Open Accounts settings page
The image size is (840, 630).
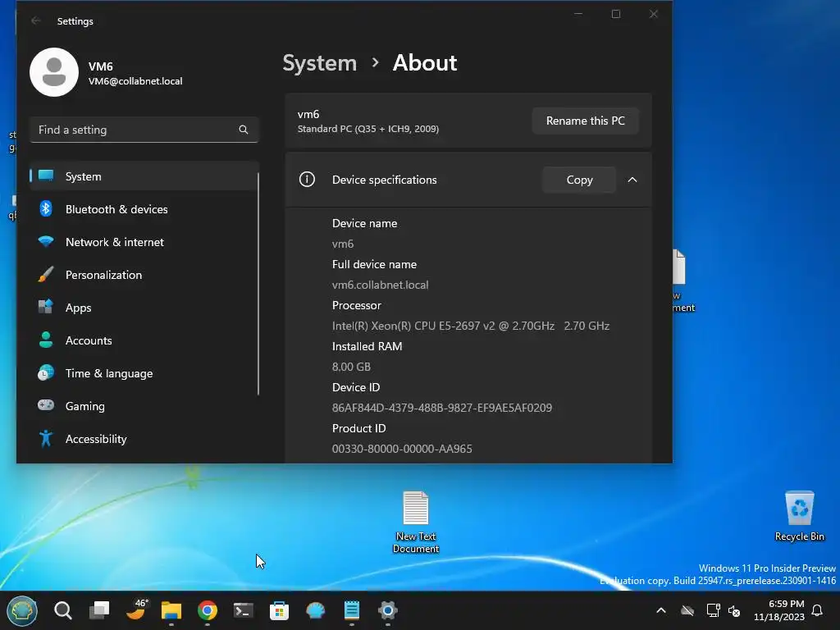click(x=144, y=340)
